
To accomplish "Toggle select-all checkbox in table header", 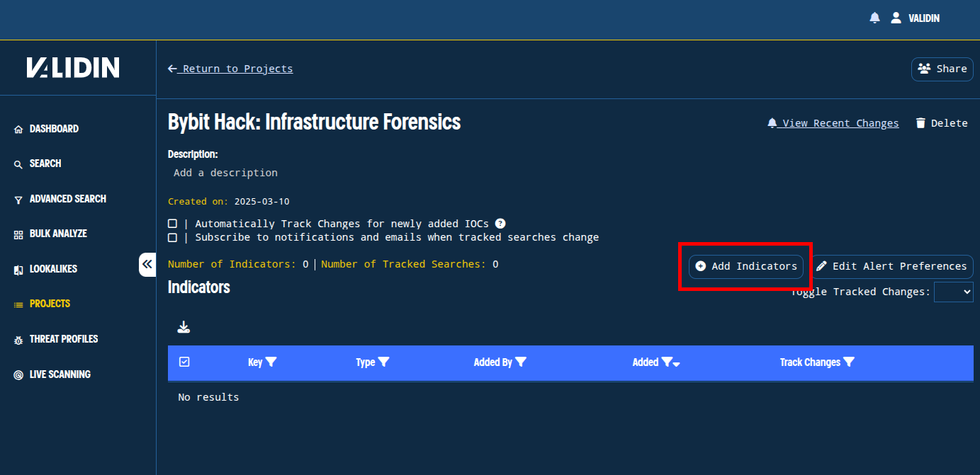I will pos(184,362).
